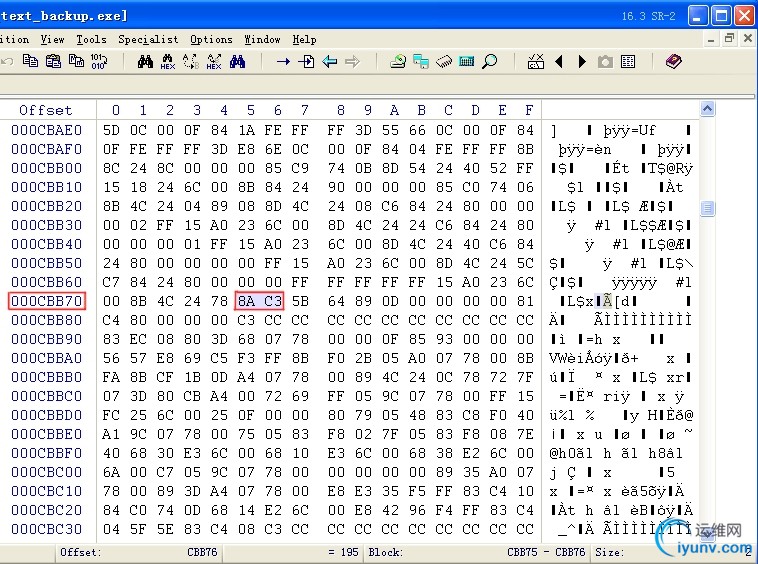Screen dimensions: 758x564
Task: Restore the inner document window
Action: tap(729, 39)
